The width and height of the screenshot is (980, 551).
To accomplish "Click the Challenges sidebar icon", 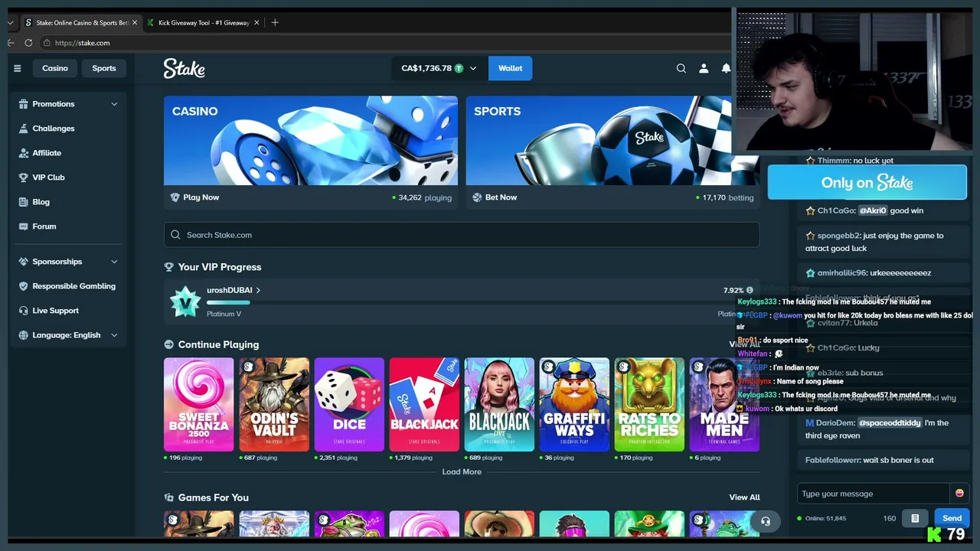I will pos(23,129).
